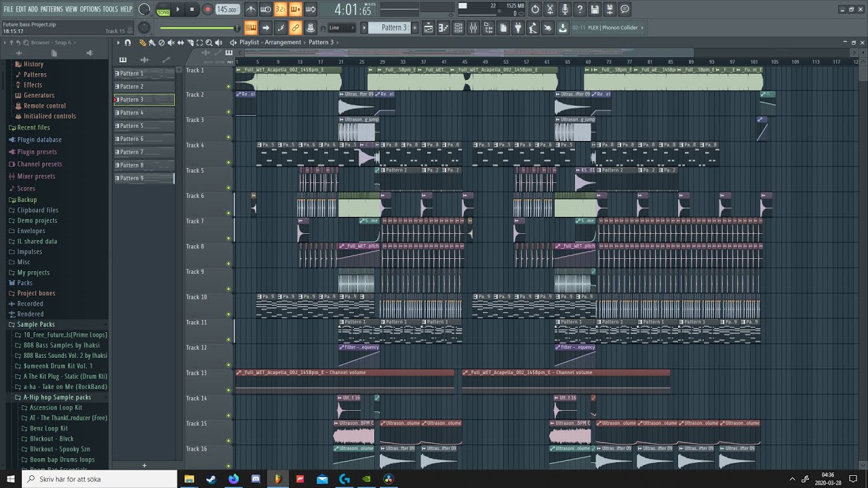
Task: Start playback with the Play button
Action: point(178,9)
